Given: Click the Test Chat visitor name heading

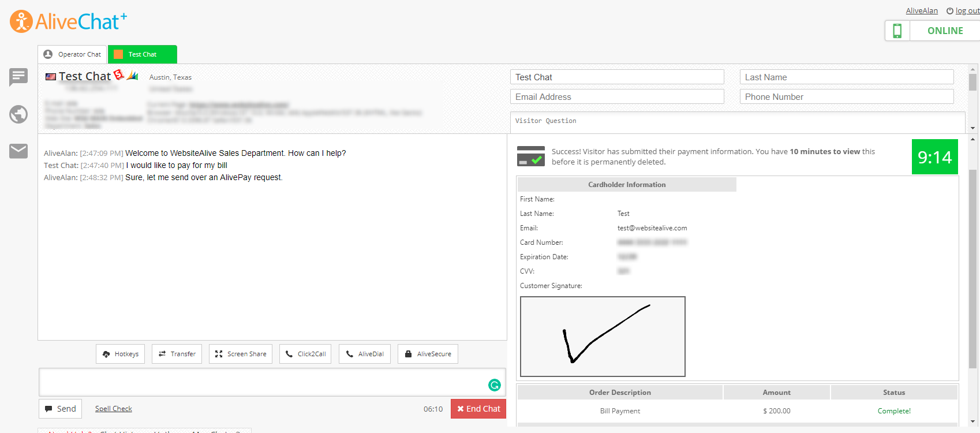Looking at the screenshot, I should coord(85,76).
